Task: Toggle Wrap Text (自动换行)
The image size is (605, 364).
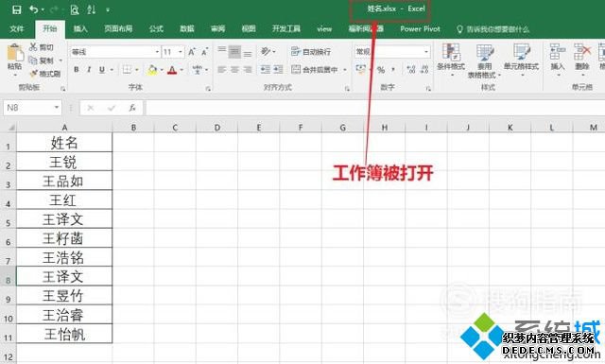Action: (311, 51)
